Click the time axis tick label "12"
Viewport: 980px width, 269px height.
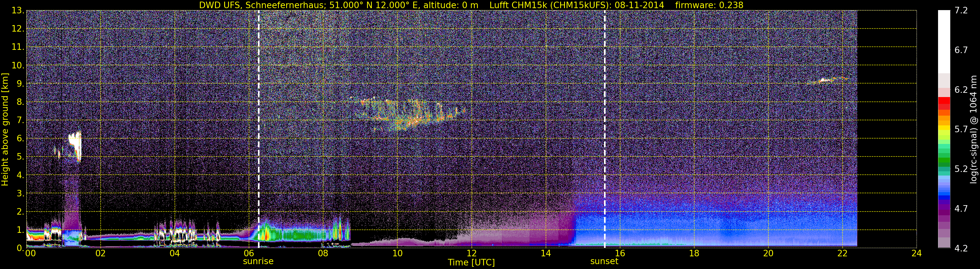click(471, 253)
